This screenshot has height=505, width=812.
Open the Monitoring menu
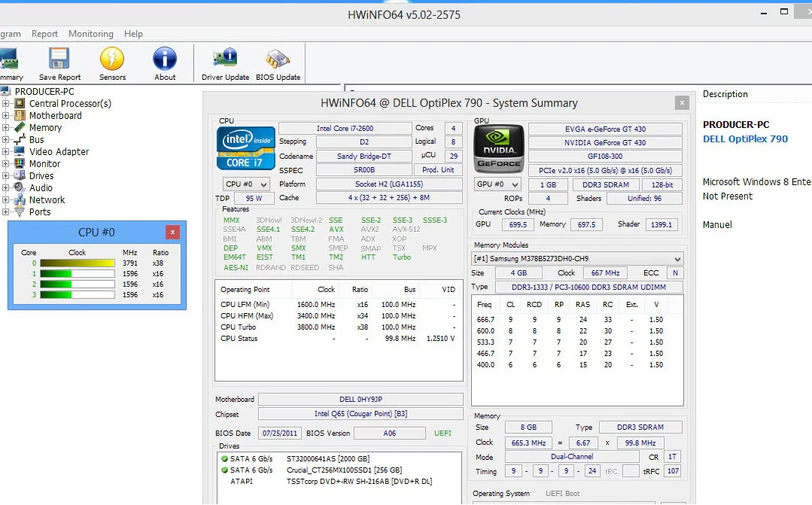[x=90, y=34]
